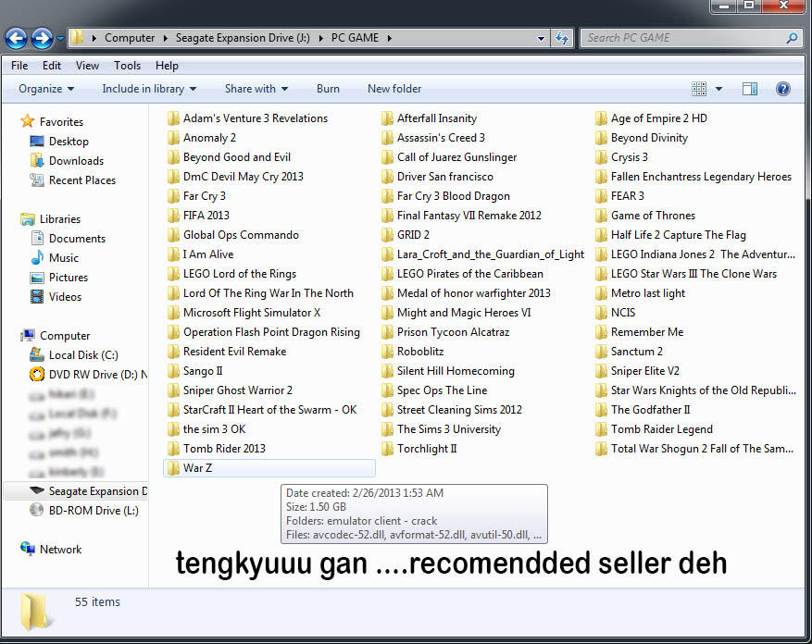Open the Tools menu

pos(128,66)
